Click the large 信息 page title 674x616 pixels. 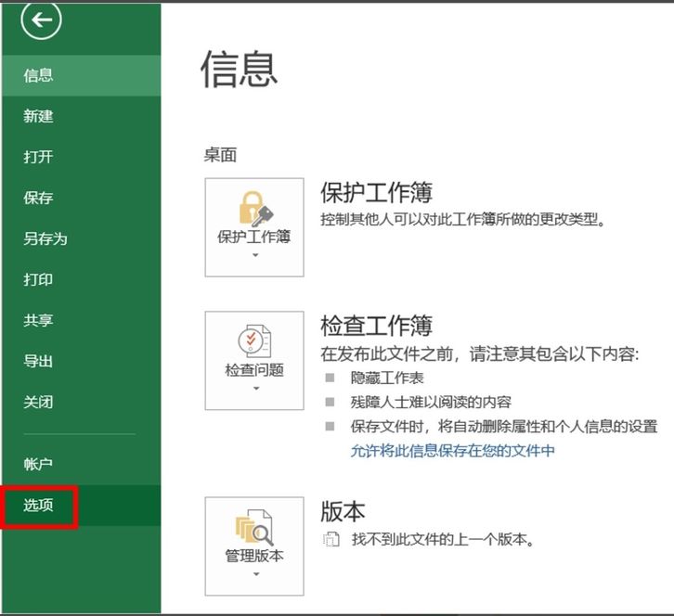(x=239, y=70)
